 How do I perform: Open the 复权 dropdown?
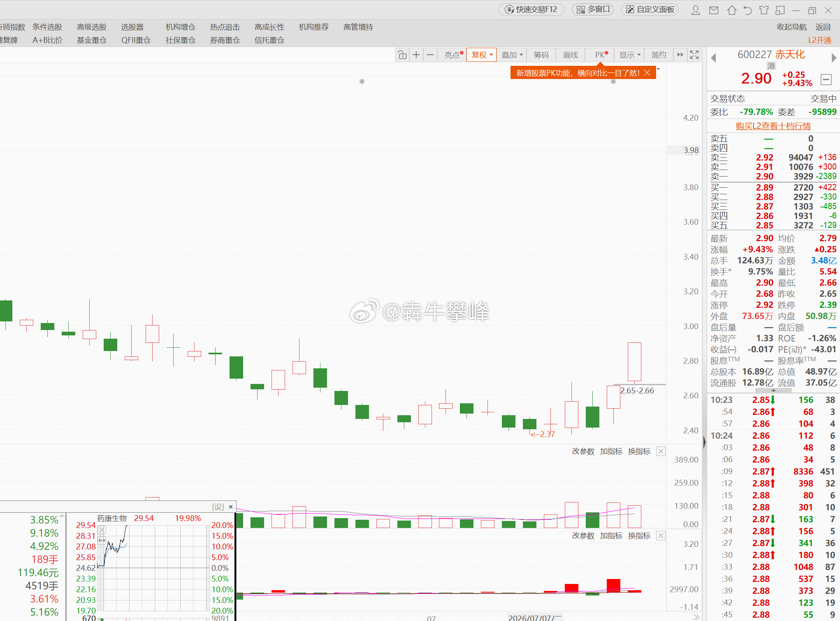pos(482,55)
